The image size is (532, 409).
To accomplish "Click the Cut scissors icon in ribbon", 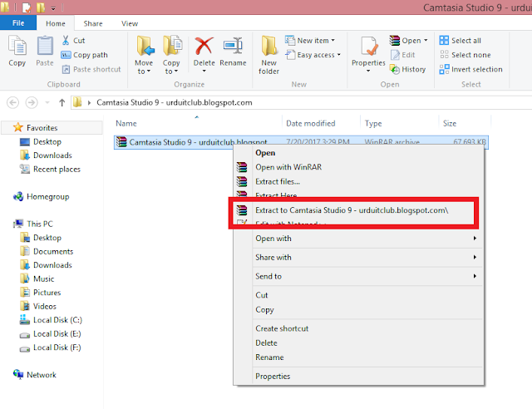I will [x=66, y=41].
